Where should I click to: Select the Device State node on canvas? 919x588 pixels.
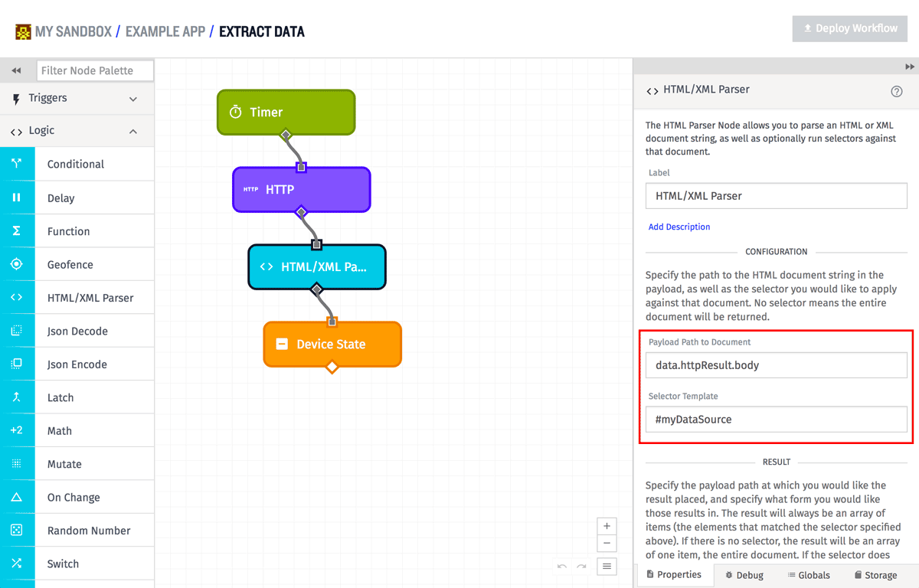point(332,344)
